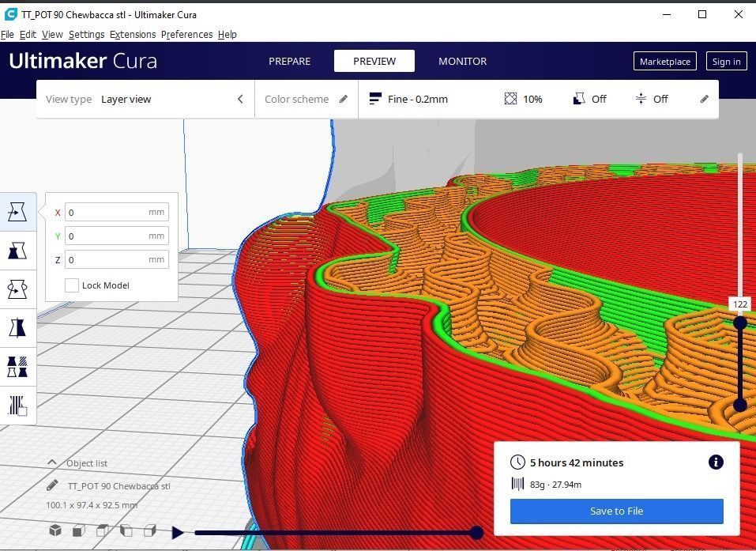The width and height of the screenshot is (756, 551).
Task: Switch to top view camera icon
Action: point(102,530)
